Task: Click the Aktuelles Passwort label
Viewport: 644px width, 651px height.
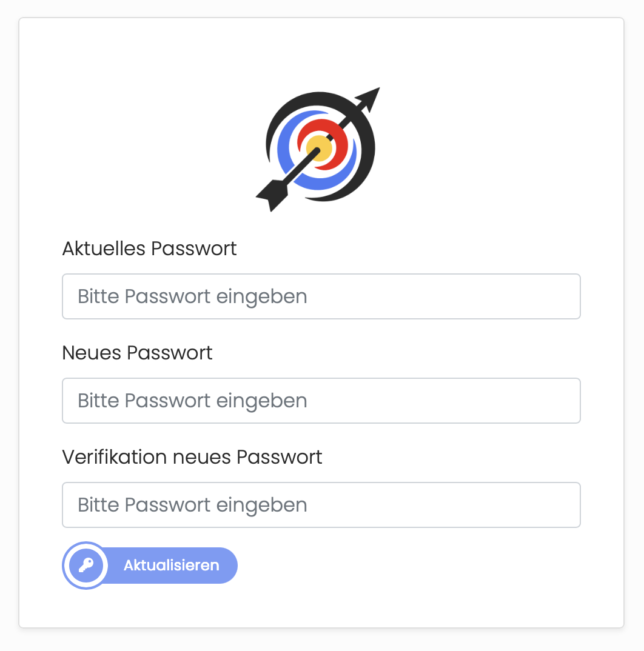Action: [149, 249]
